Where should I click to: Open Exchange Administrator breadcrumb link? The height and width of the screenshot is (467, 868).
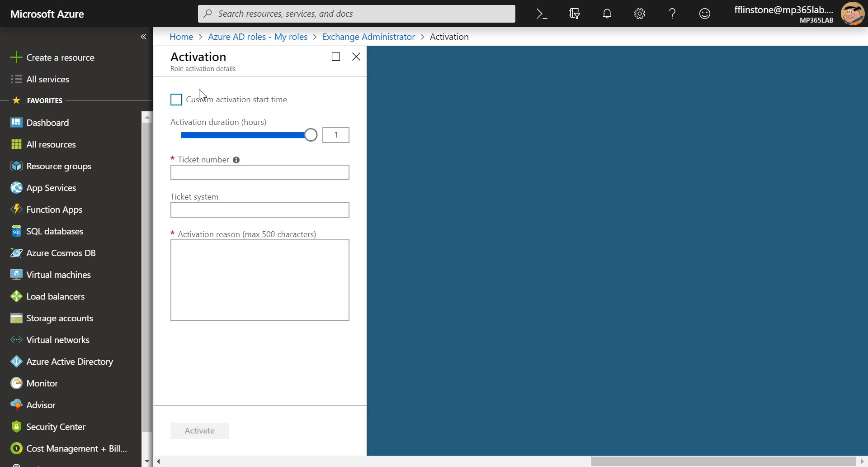point(368,37)
